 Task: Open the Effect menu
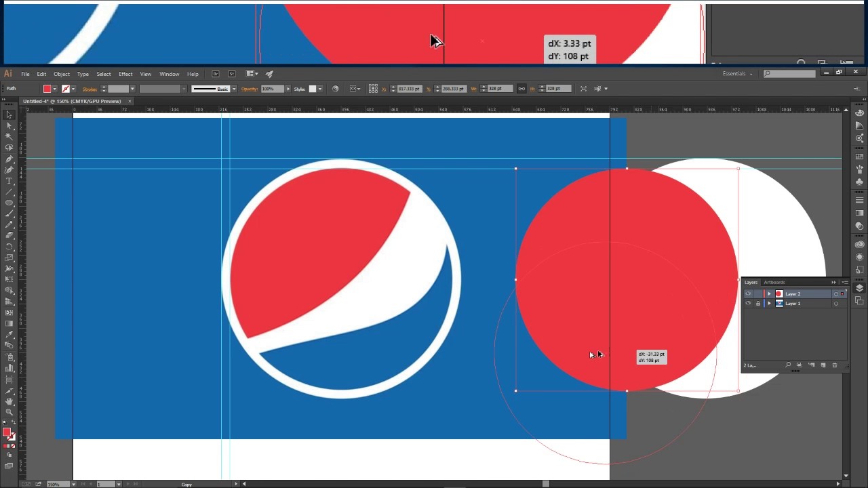point(125,74)
